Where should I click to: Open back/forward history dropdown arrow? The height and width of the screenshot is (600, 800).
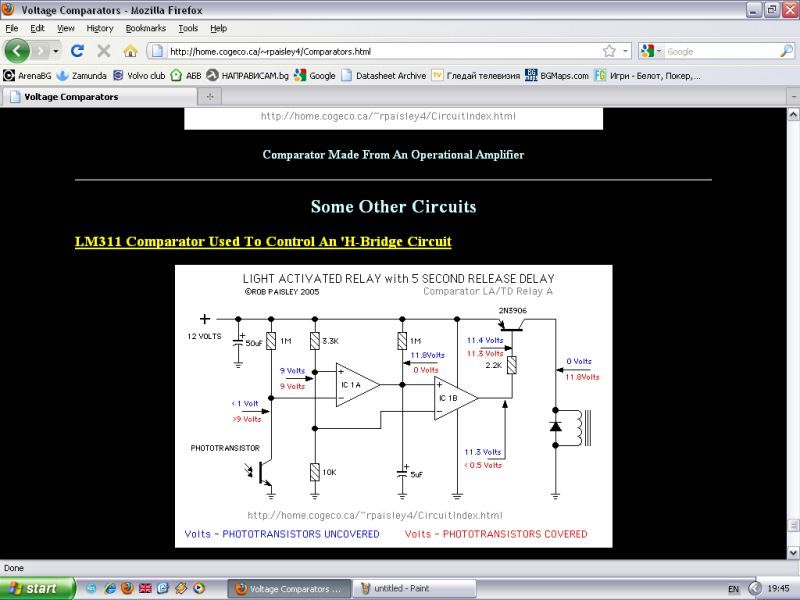56,51
